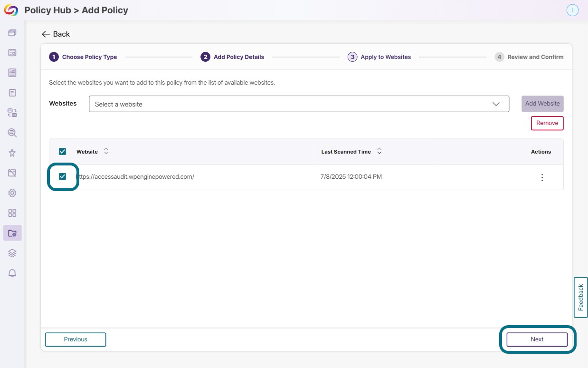Expand the Select a website dropdown
Screen dimensions: 588x368
coord(299,104)
